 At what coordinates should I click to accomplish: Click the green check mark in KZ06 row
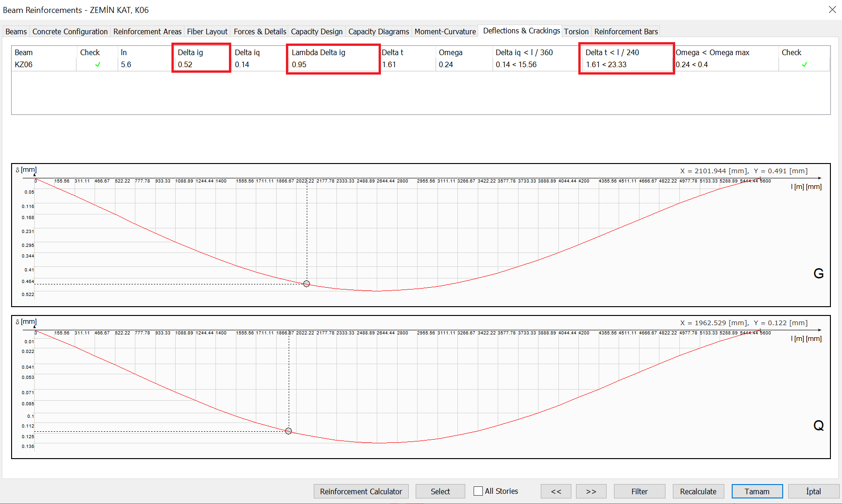click(97, 65)
